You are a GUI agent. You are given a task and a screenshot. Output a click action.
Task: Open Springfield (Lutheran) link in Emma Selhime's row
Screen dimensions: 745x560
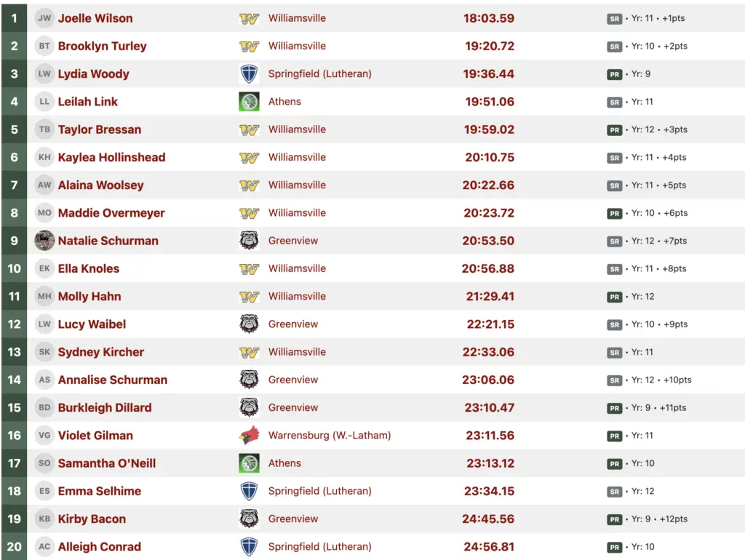[x=320, y=491]
